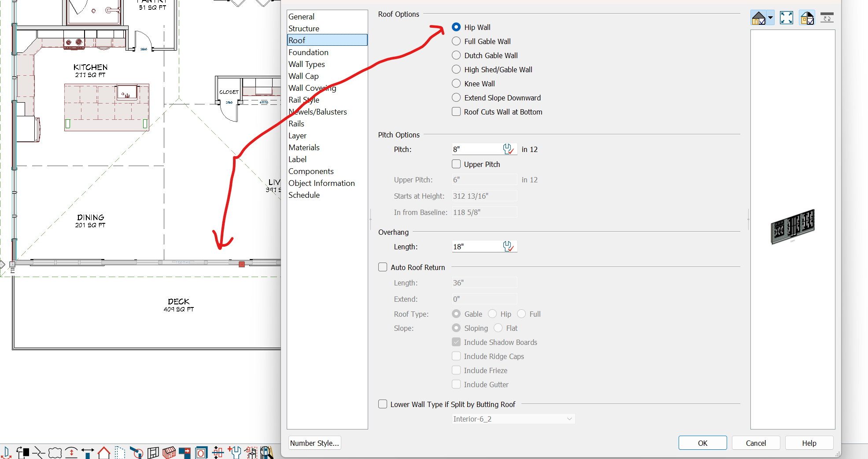The height and width of the screenshot is (459, 868).
Task: Click the wrench icon beside the Pitch field
Action: tap(508, 149)
